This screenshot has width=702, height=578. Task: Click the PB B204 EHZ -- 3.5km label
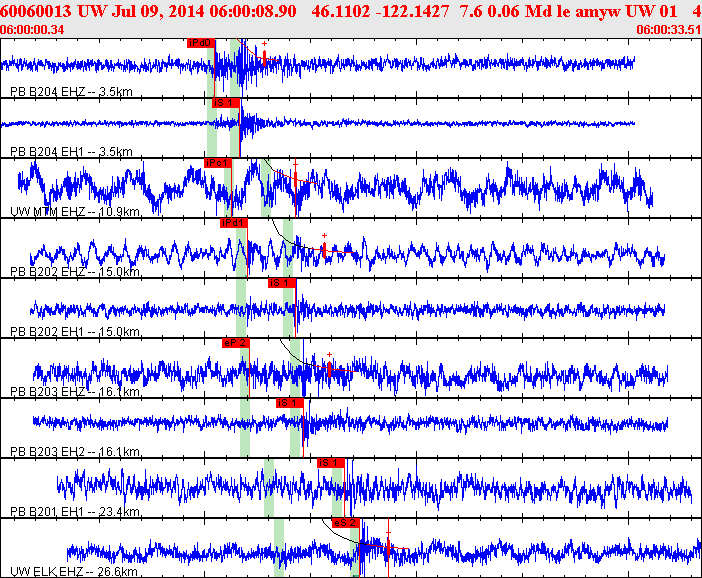[72, 92]
